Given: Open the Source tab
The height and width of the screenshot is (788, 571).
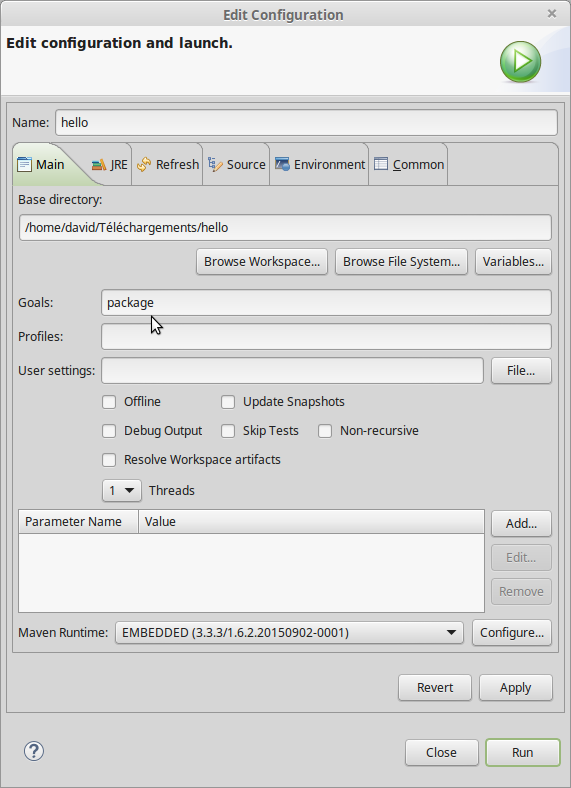Looking at the screenshot, I should [237, 164].
